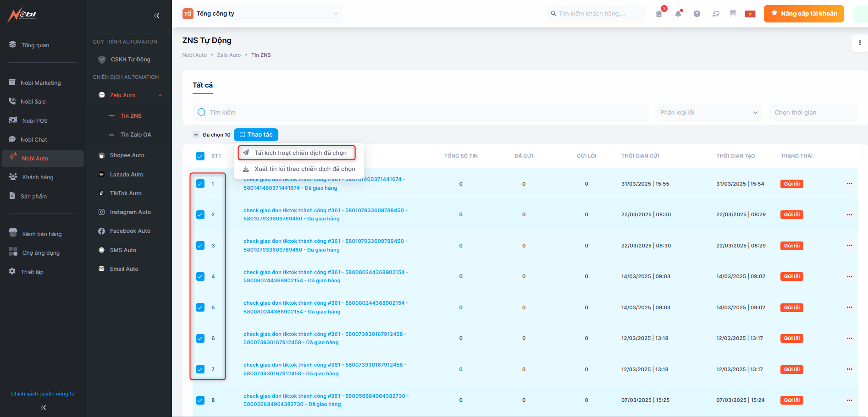Screen dimensions: 868x417
Task: Open the Phân loại lỗi dropdown
Action: coord(708,113)
